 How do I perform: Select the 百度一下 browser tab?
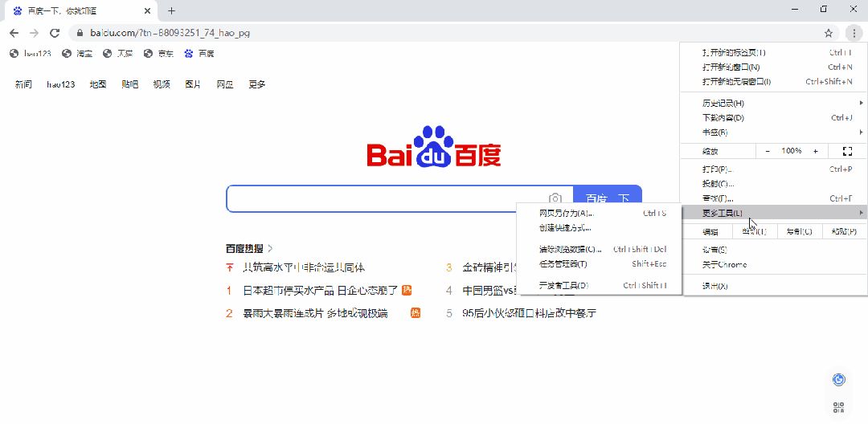point(83,10)
